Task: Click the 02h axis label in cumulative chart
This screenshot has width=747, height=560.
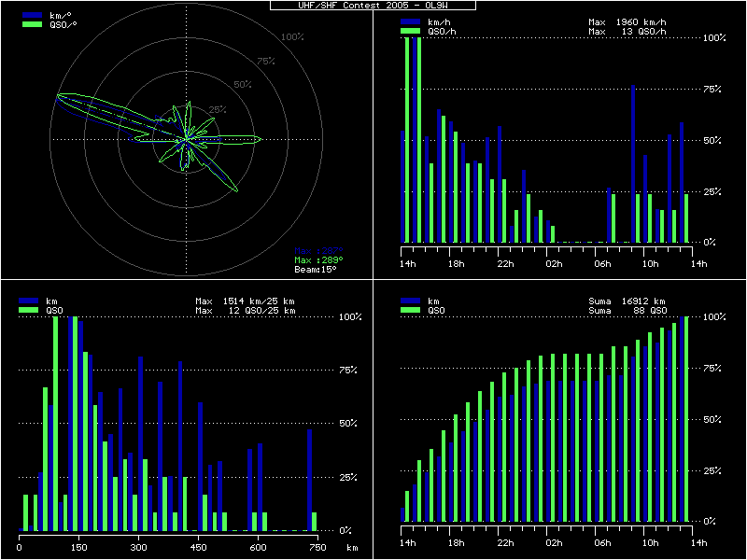Action: (554, 543)
